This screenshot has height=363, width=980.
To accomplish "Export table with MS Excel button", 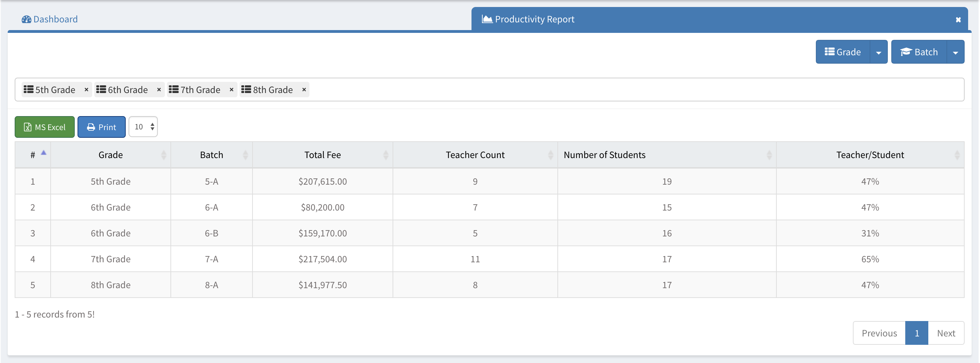I will [x=45, y=127].
